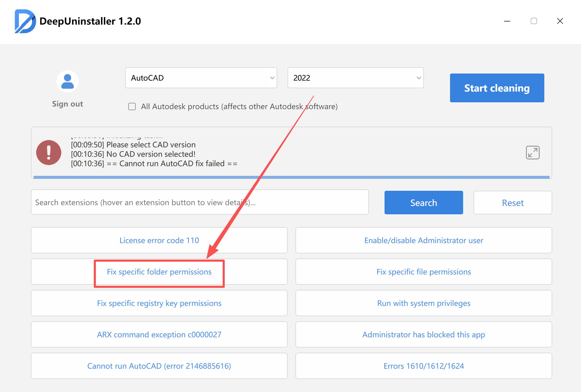The height and width of the screenshot is (392, 581).
Task: Open the 2022 version dropdown
Action: click(x=355, y=78)
